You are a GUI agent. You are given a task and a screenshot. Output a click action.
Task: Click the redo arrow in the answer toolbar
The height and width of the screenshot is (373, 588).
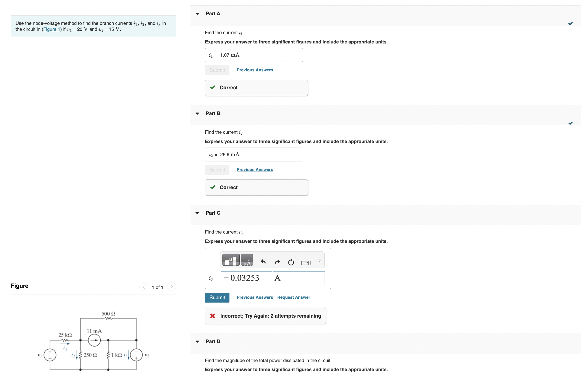[278, 262]
